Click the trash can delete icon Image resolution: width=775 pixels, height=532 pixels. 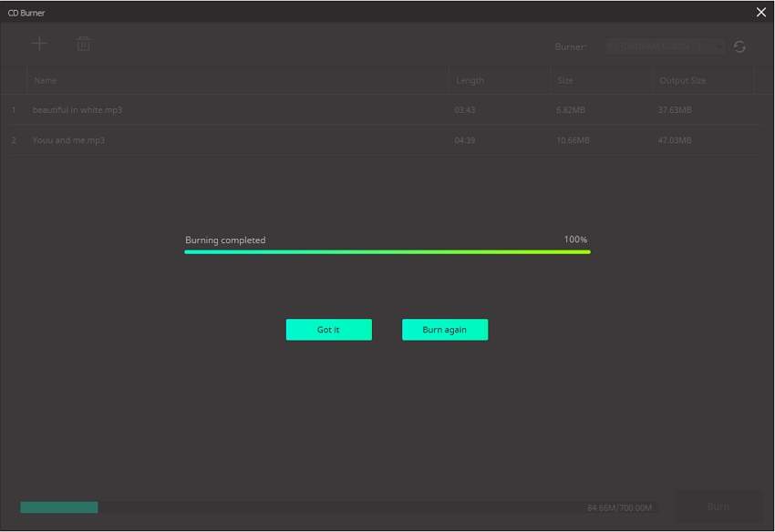(x=83, y=44)
